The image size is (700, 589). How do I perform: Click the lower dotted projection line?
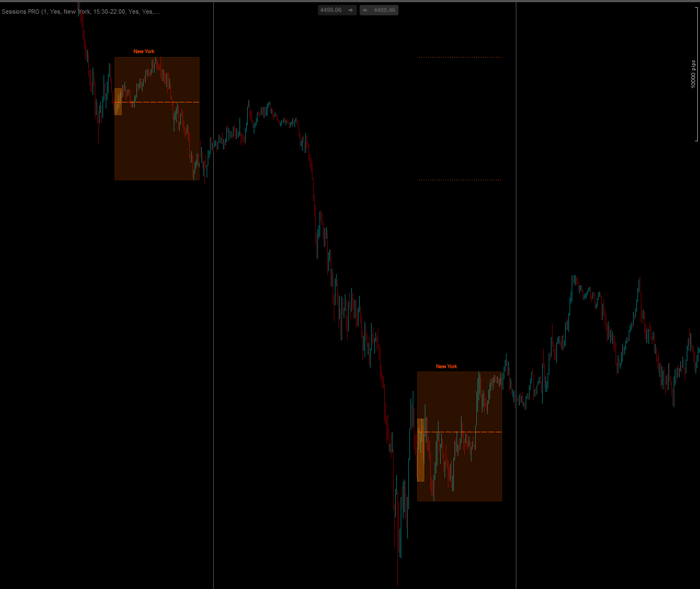click(x=459, y=180)
